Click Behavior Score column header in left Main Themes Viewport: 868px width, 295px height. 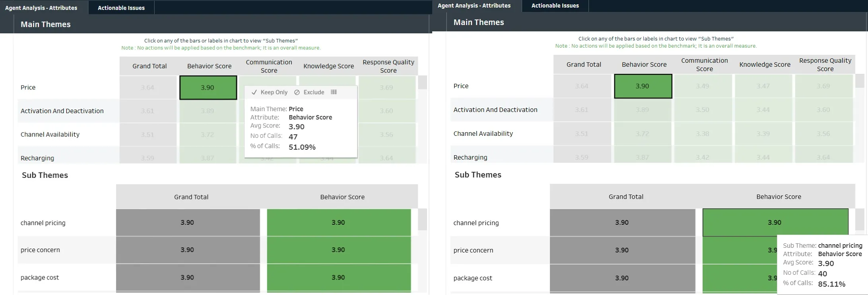(x=210, y=66)
